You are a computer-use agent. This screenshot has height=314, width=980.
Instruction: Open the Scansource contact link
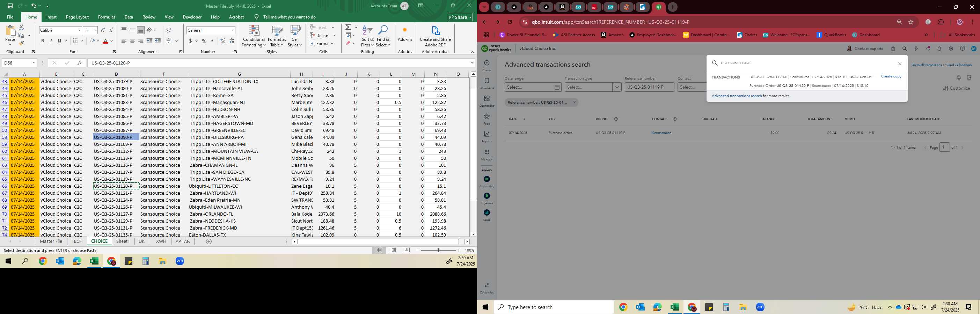click(x=661, y=133)
